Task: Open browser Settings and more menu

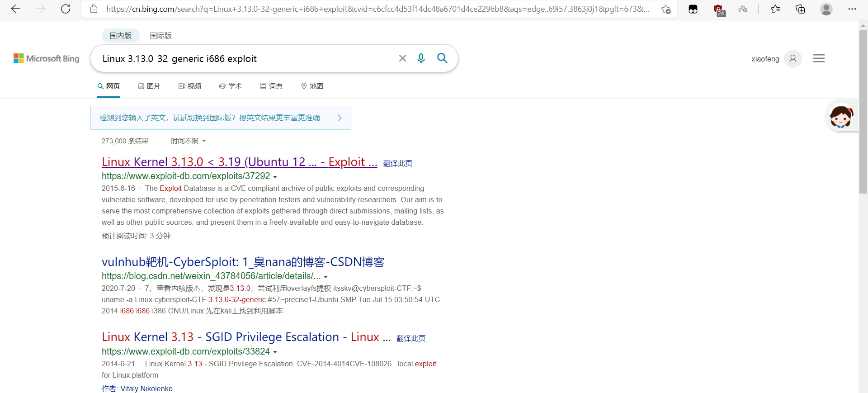Action: [x=852, y=9]
